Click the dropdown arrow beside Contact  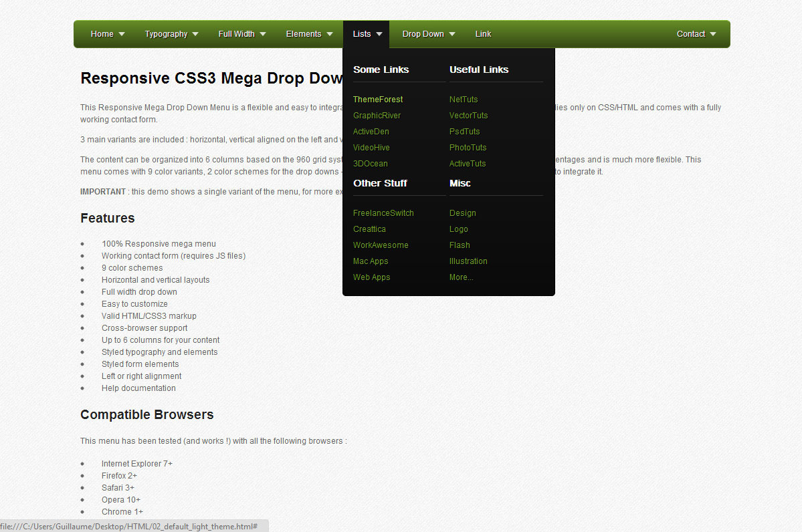[x=713, y=34]
